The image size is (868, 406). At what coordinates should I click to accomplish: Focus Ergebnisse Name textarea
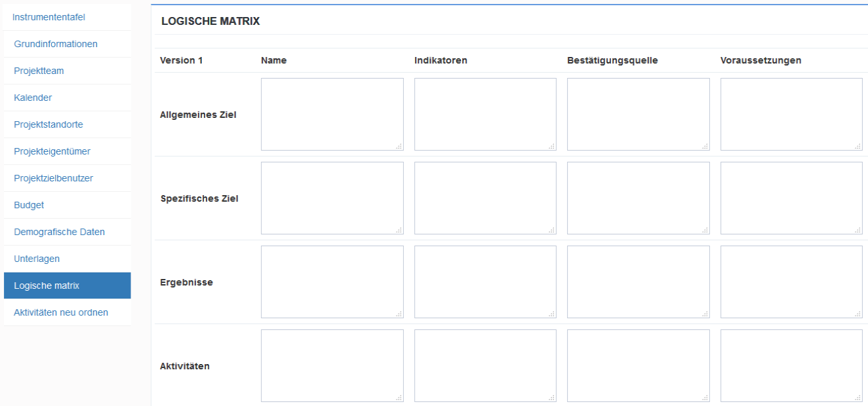(x=332, y=282)
